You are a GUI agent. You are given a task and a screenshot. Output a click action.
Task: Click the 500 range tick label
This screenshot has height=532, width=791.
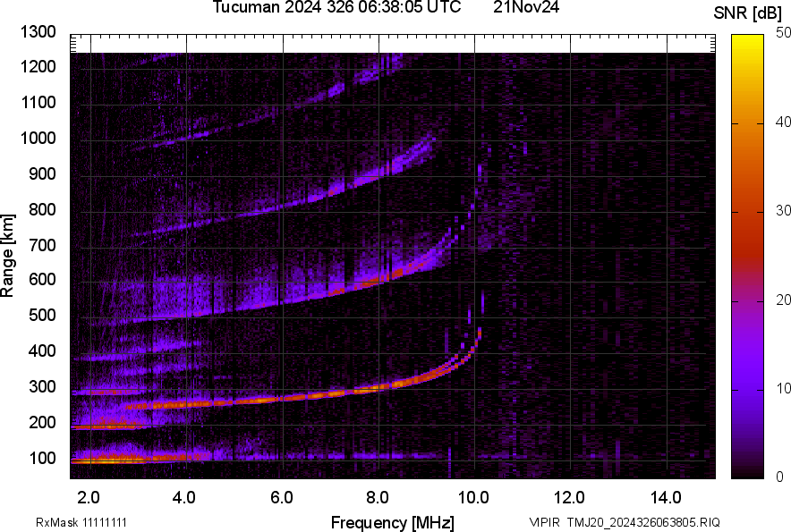(42, 316)
